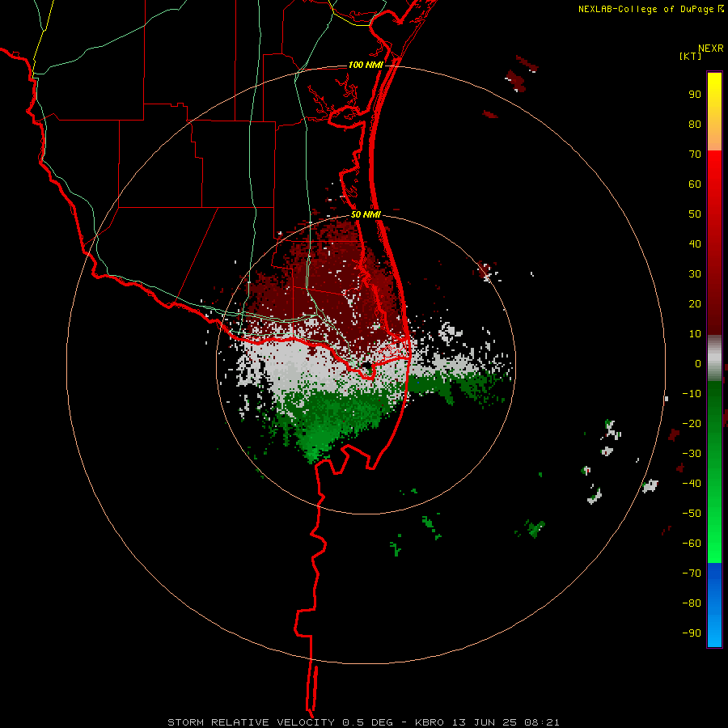Click the -80 value on velocity scale
728x728 pixels.
692,603
